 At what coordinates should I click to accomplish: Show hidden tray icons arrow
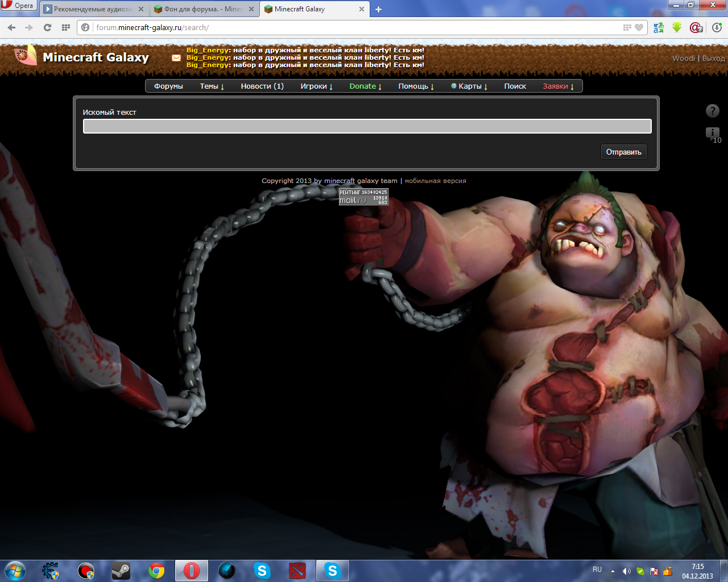[x=613, y=571]
